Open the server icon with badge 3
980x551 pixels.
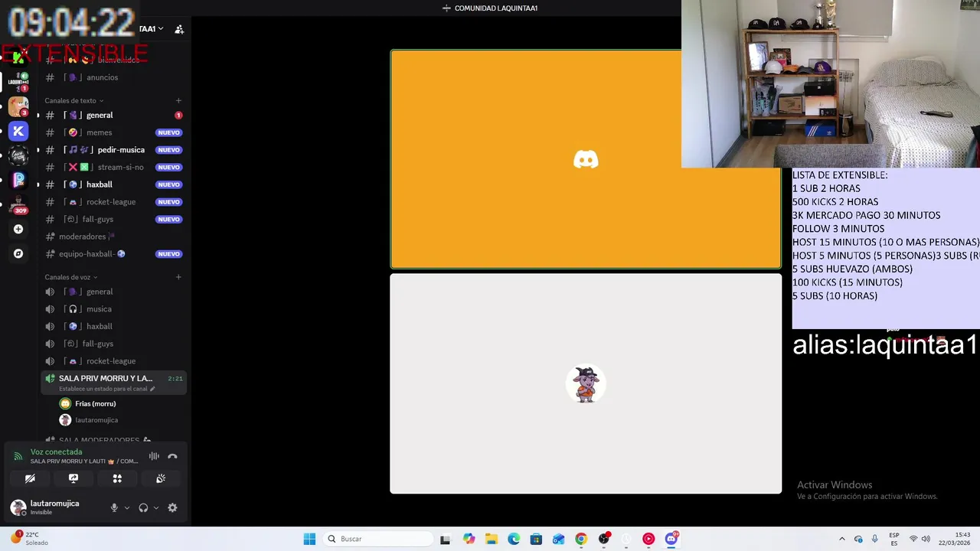[18, 106]
